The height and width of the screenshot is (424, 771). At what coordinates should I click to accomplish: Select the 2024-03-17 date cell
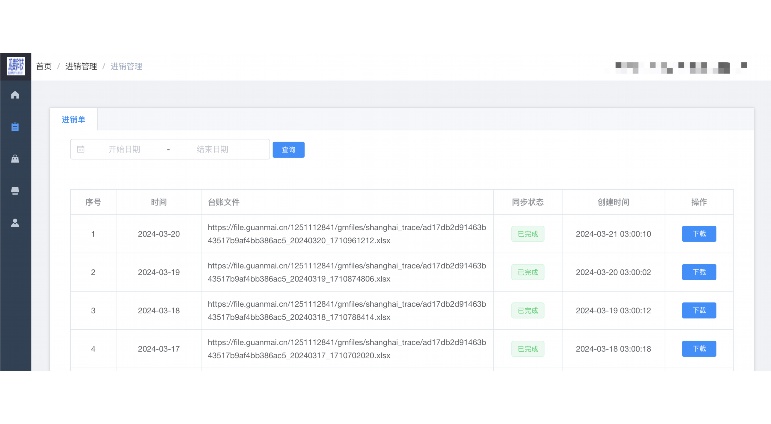coord(159,349)
